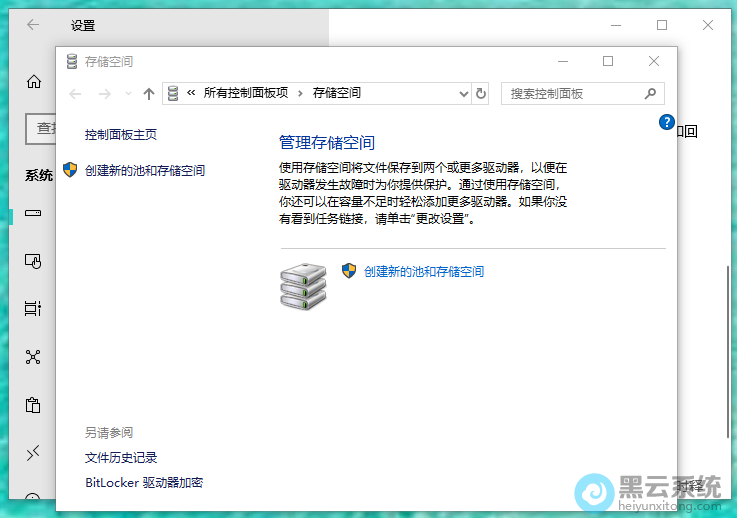The width and height of the screenshot is (737, 518).
Task: Click the magnifier icon in control panel search
Action: point(650,93)
